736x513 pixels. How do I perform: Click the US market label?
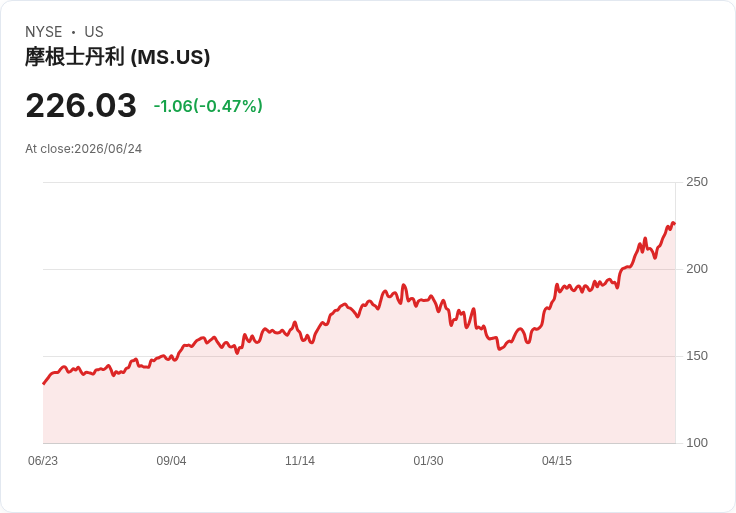click(94, 32)
